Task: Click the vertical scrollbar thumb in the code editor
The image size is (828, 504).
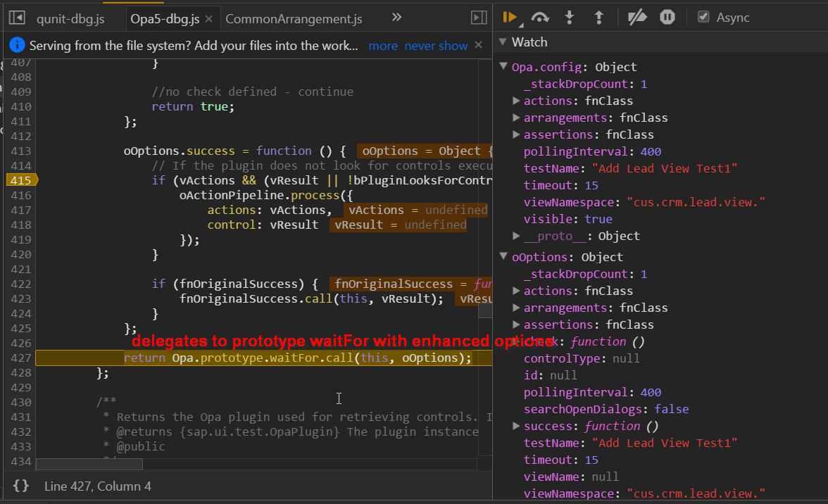Action: 485,311
